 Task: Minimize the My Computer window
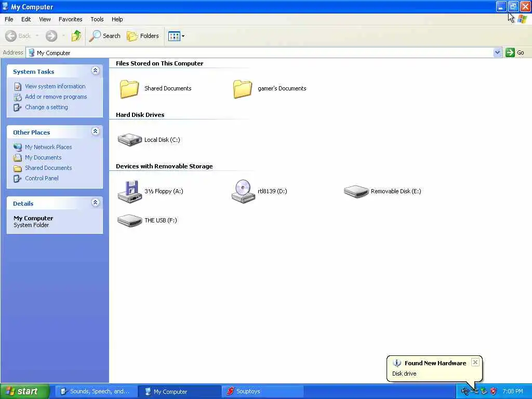[x=501, y=6]
